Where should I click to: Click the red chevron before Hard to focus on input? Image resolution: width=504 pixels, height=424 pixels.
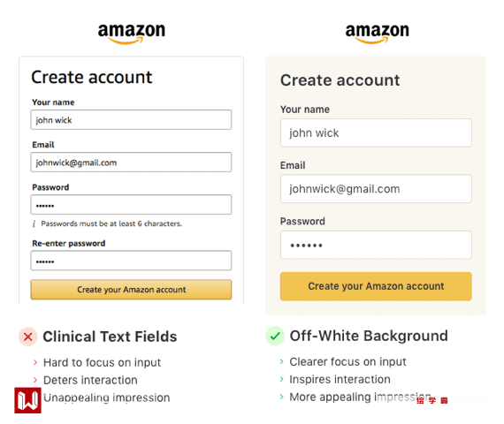coord(35,363)
